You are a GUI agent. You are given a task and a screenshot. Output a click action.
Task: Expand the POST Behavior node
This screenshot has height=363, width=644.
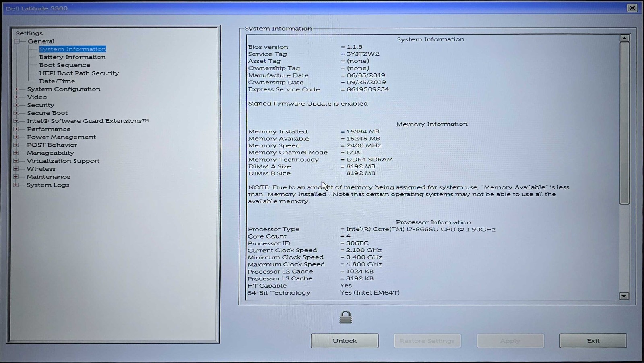[x=17, y=145]
